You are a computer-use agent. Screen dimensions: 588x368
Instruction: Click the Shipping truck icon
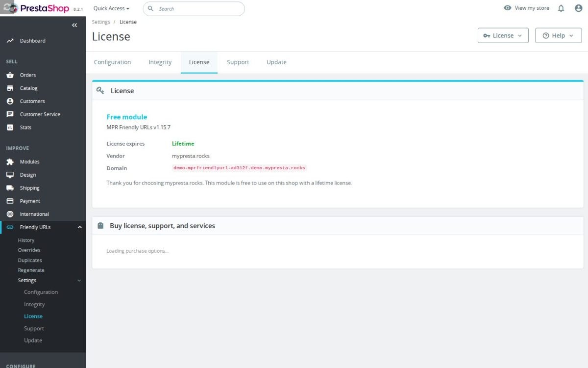[x=10, y=188]
